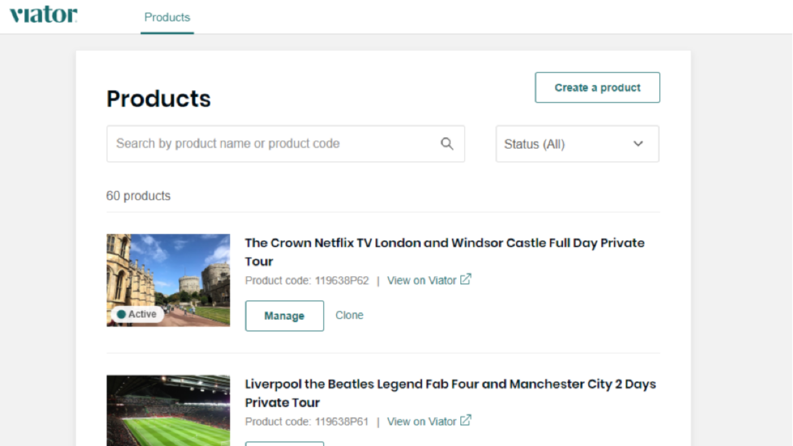Click the Status dropdown chevron arrow

(x=638, y=144)
